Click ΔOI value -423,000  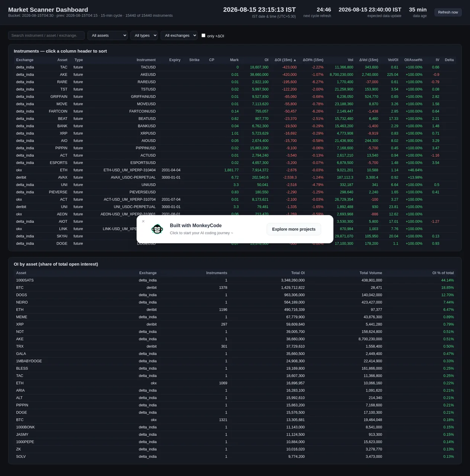[289, 67]
